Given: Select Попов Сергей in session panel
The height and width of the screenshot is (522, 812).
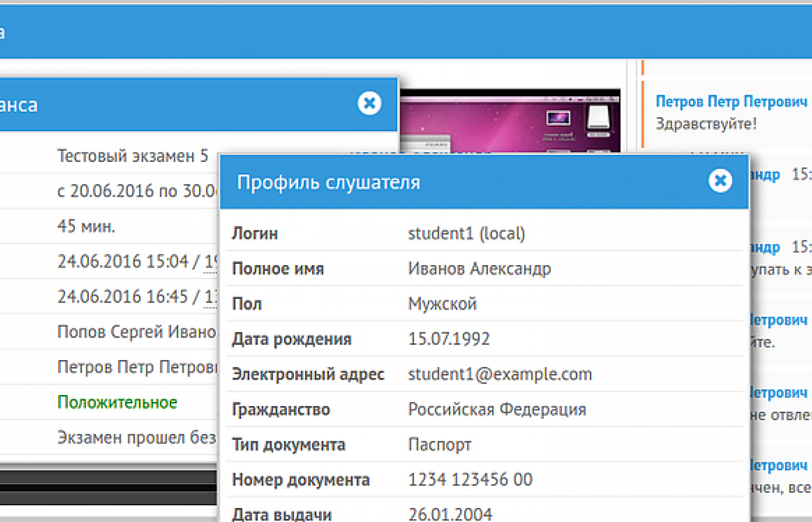Looking at the screenshot, I should (136, 332).
